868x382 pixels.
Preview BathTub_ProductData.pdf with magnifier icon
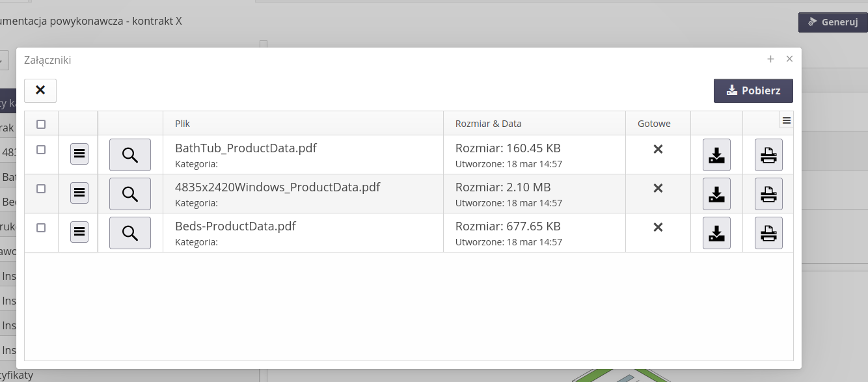coord(130,155)
